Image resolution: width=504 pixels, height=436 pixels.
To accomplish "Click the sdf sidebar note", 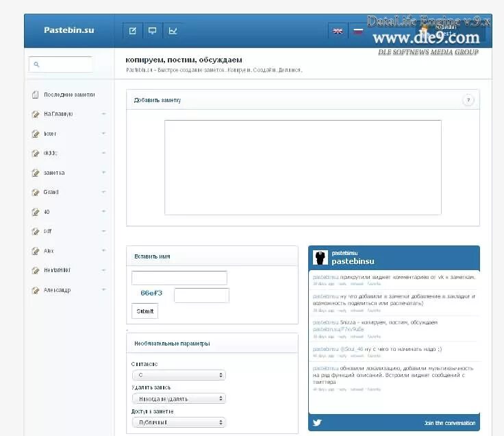I will 47,231.
